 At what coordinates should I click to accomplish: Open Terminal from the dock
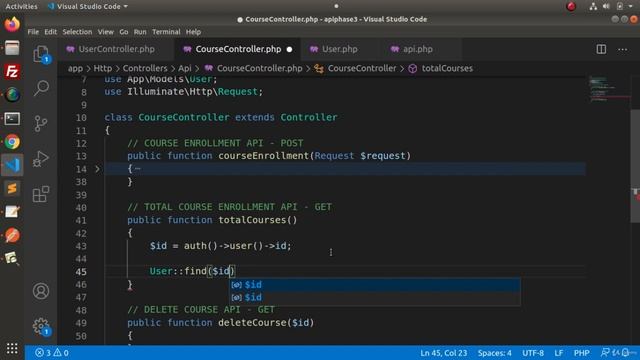click(12, 119)
